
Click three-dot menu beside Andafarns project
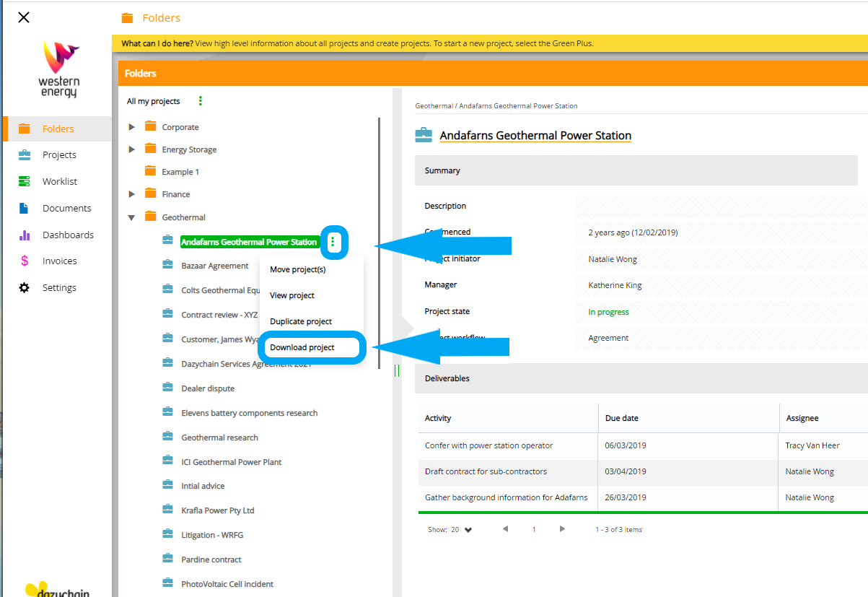coord(332,242)
